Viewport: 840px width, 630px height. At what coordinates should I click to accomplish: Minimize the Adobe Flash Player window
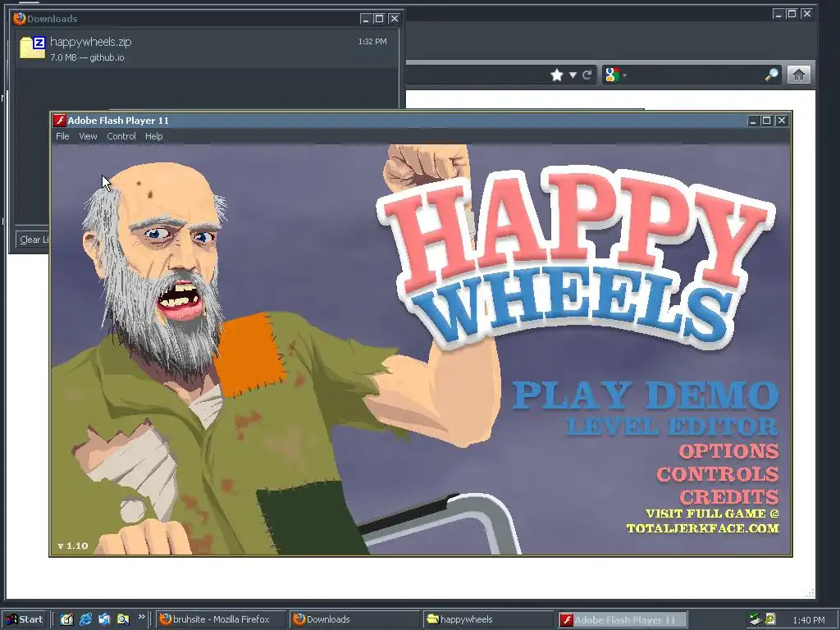pyautogui.click(x=753, y=121)
